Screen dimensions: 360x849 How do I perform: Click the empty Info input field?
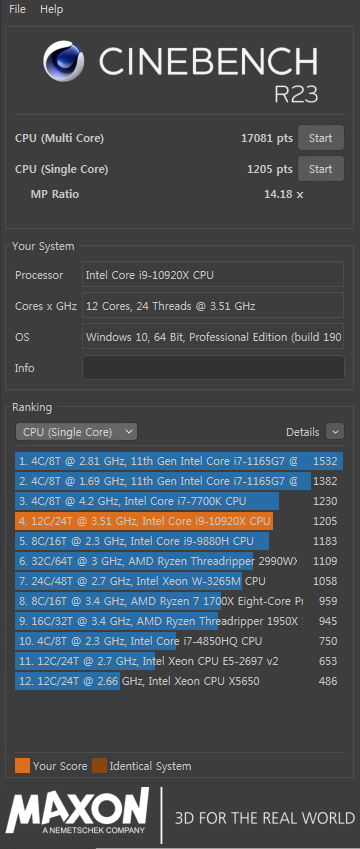click(213, 368)
